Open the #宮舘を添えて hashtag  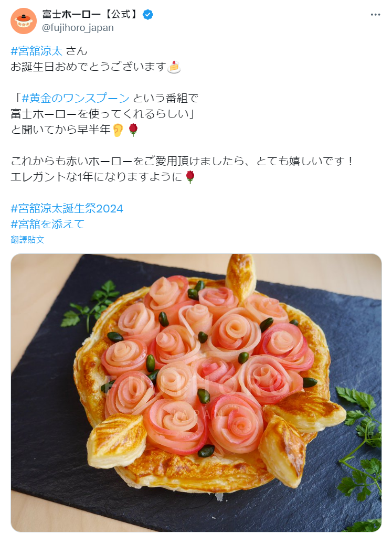(47, 224)
